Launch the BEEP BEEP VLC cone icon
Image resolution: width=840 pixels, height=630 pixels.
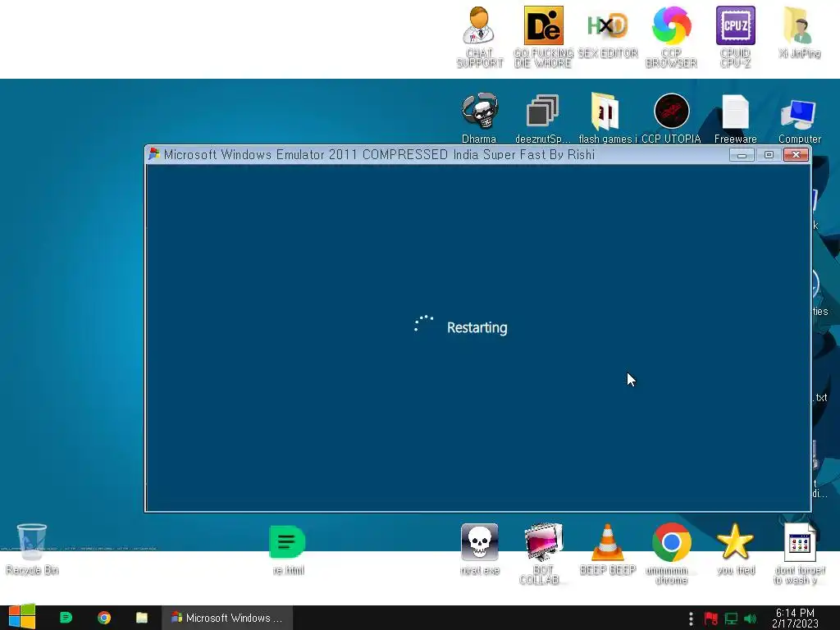pyautogui.click(x=608, y=549)
